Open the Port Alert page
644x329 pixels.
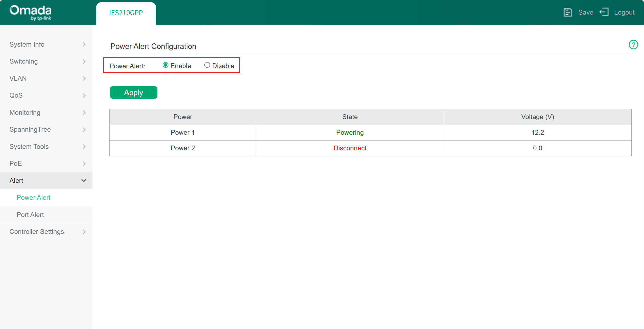pyautogui.click(x=30, y=214)
